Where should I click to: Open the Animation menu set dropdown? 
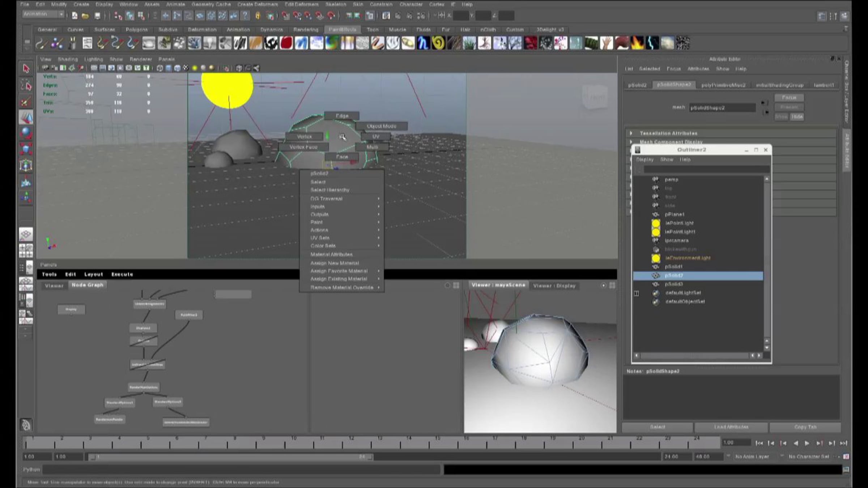43,14
